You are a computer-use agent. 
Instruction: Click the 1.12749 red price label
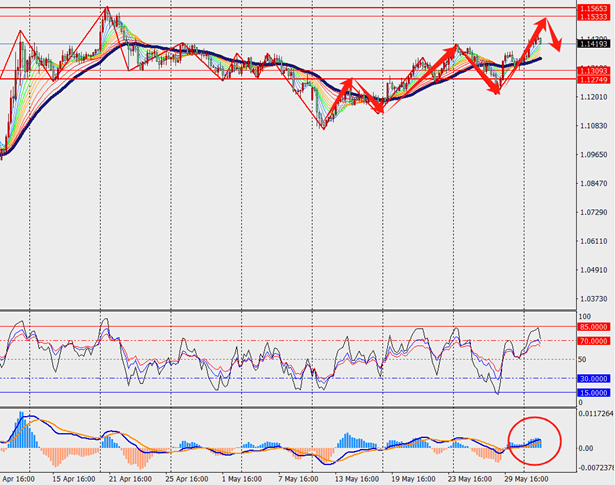coord(593,79)
